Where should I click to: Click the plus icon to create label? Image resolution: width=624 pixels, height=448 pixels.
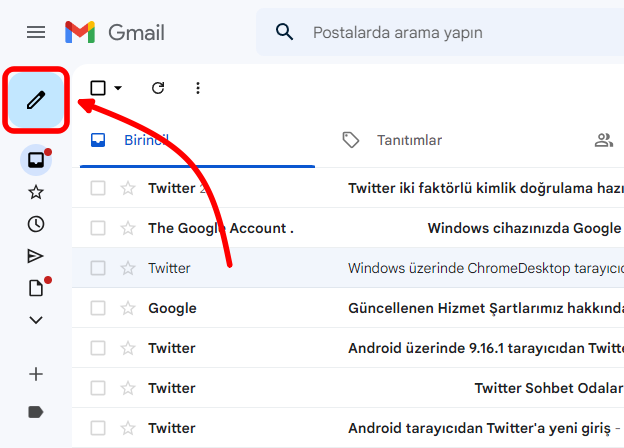click(36, 374)
